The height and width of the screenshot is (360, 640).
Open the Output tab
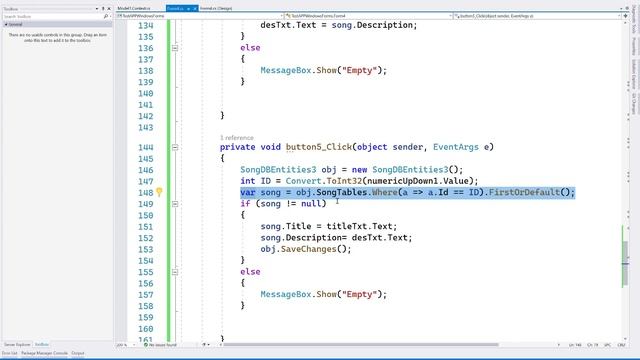tap(78, 353)
